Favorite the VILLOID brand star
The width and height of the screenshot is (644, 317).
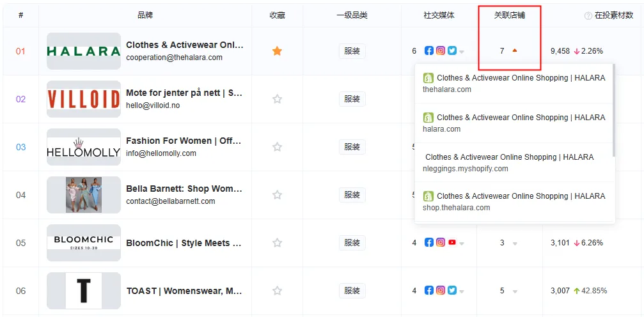pos(277,99)
